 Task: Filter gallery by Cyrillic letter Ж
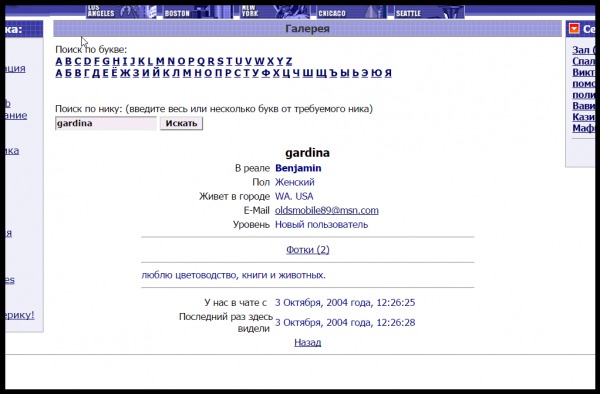pos(125,73)
